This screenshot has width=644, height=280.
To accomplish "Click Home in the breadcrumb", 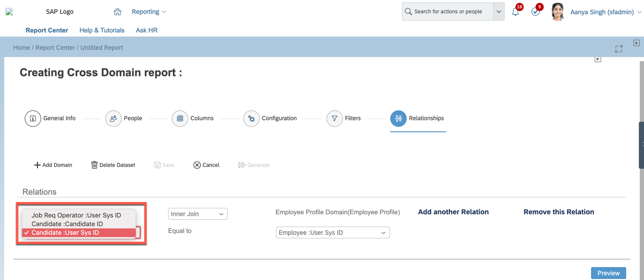I will pos(21,47).
